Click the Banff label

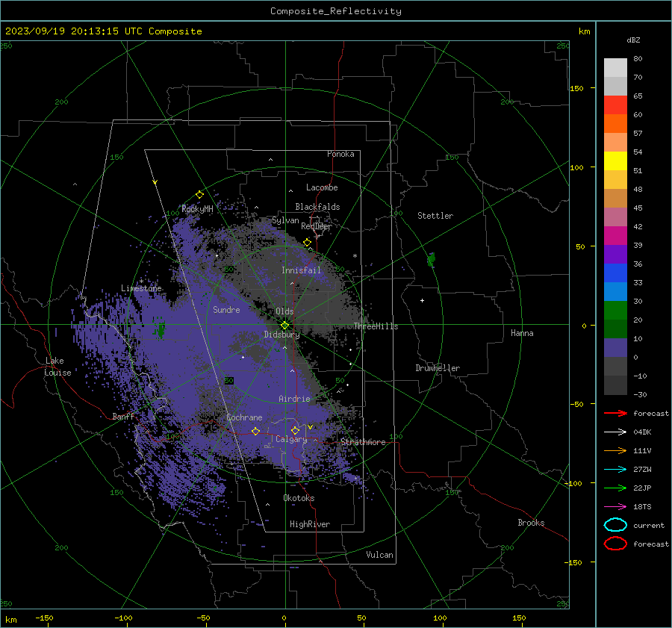[123, 416]
